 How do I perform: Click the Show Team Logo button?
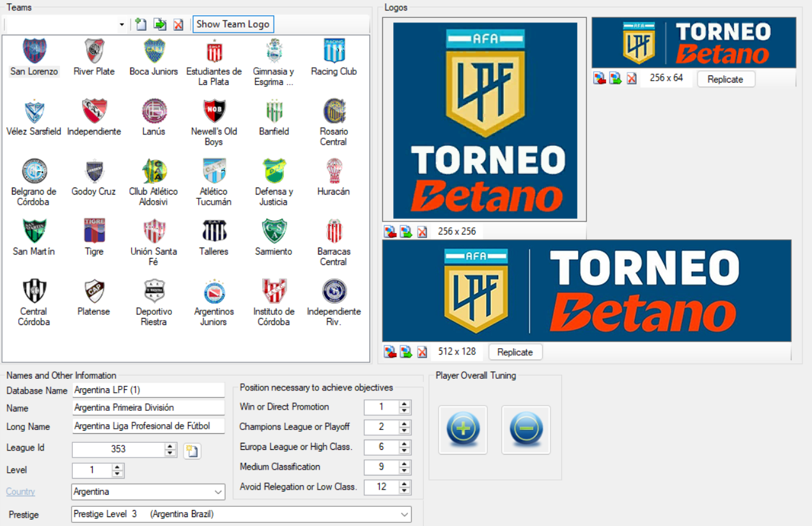pos(233,24)
